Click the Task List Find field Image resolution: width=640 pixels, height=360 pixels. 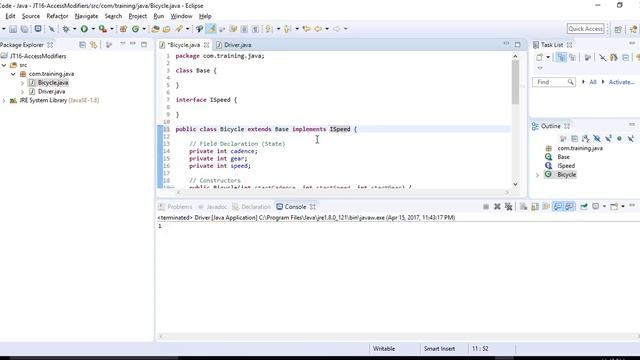coord(553,82)
